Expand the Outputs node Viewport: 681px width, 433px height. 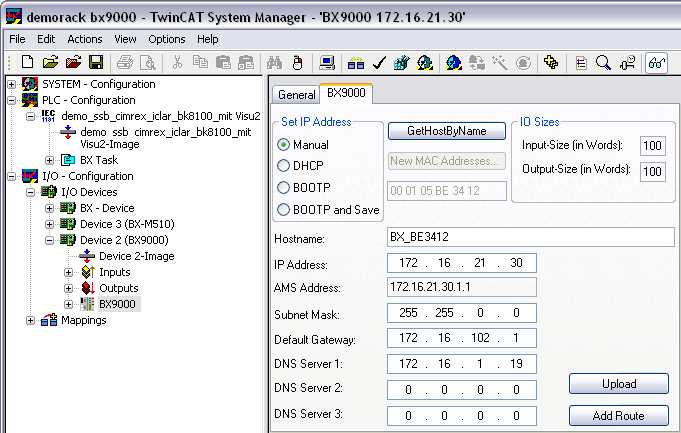69,288
